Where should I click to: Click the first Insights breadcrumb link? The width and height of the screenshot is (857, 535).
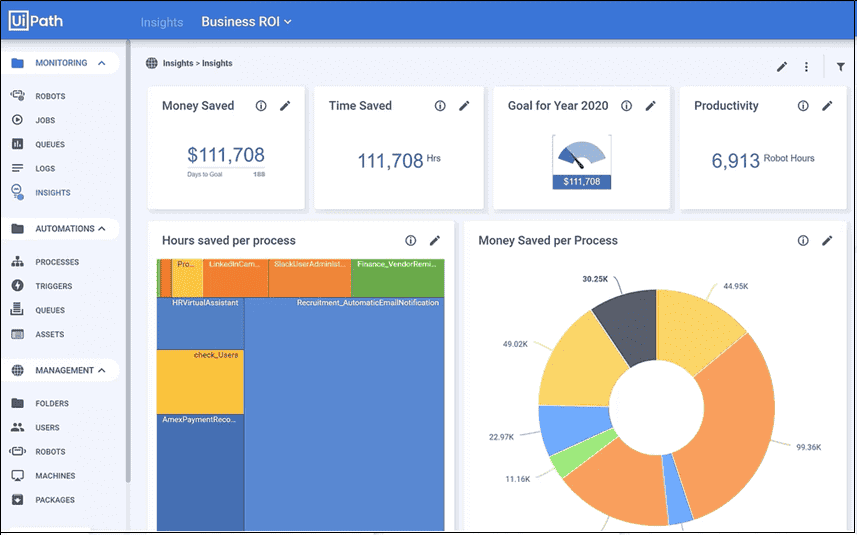(x=178, y=63)
